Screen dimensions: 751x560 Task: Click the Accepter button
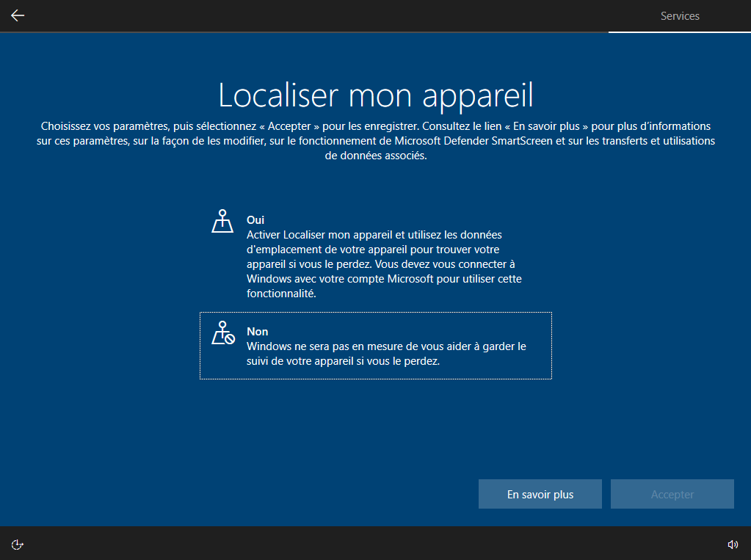(672, 494)
